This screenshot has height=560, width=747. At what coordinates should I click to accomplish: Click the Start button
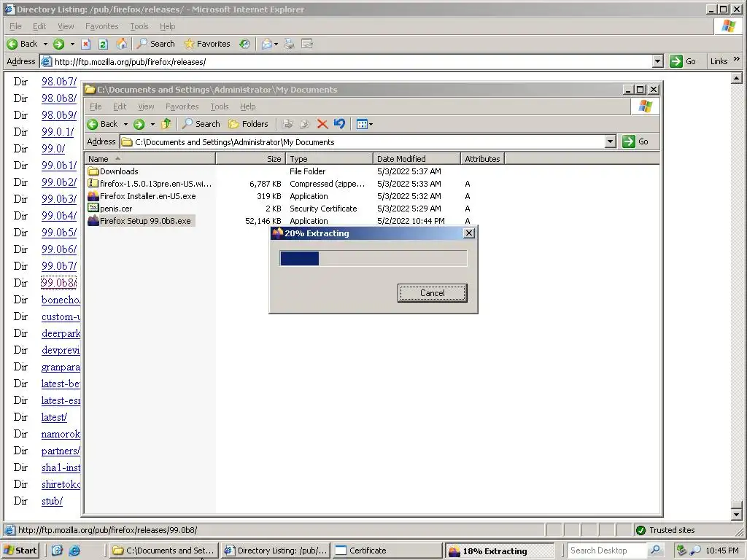click(x=20, y=551)
